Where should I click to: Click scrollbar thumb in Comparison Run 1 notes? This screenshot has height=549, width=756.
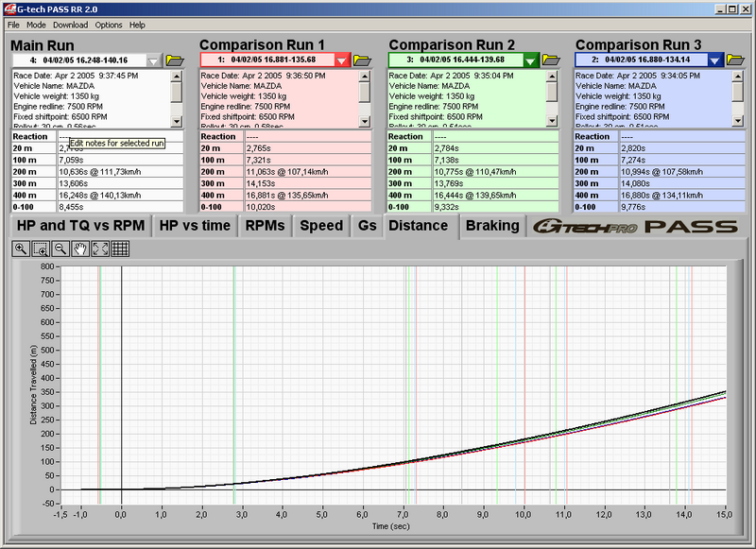click(365, 93)
